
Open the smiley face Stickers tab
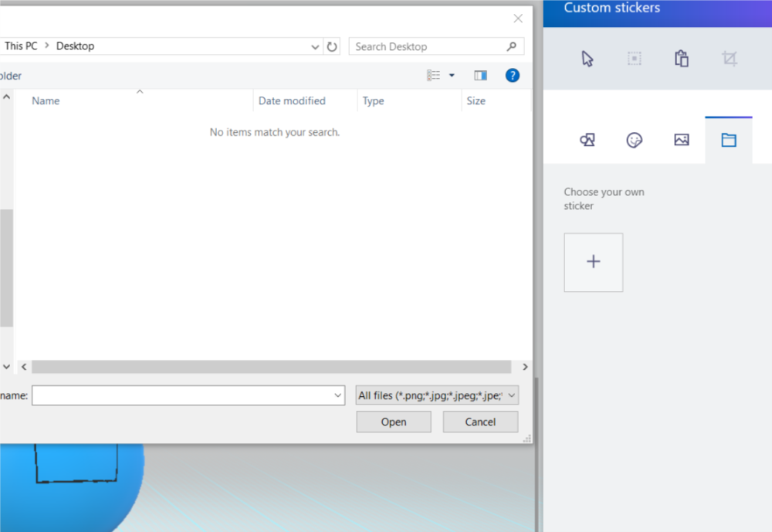tap(634, 140)
